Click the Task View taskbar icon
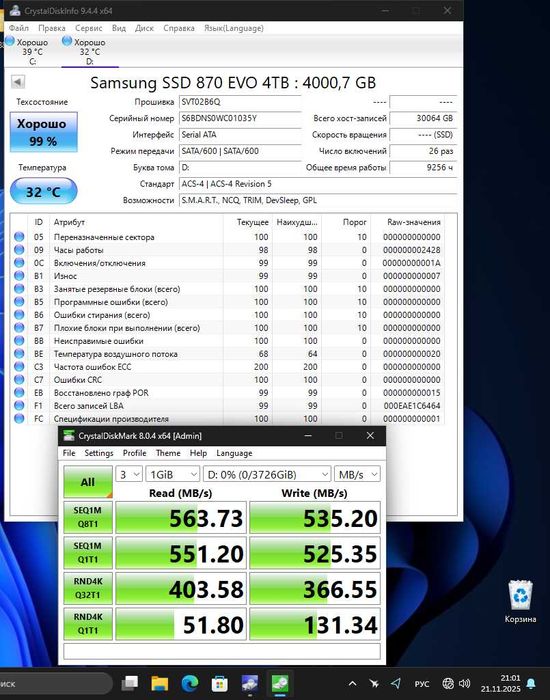The image size is (550, 700). [x=130, y=683]
